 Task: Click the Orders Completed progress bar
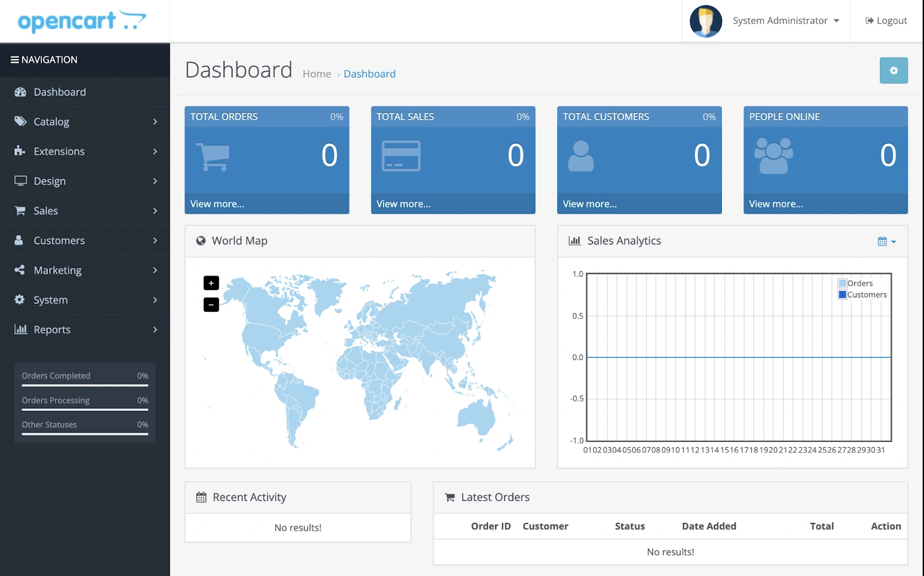85,385
